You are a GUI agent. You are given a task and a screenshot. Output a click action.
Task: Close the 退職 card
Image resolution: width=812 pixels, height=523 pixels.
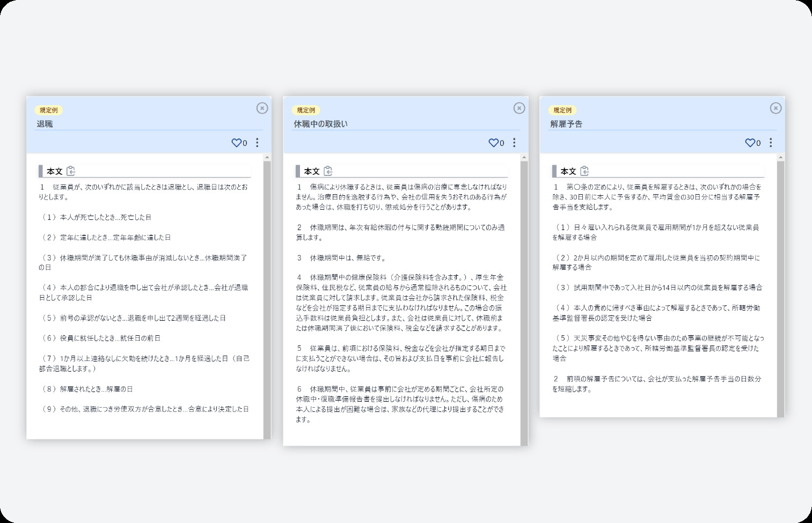point(262,108)
